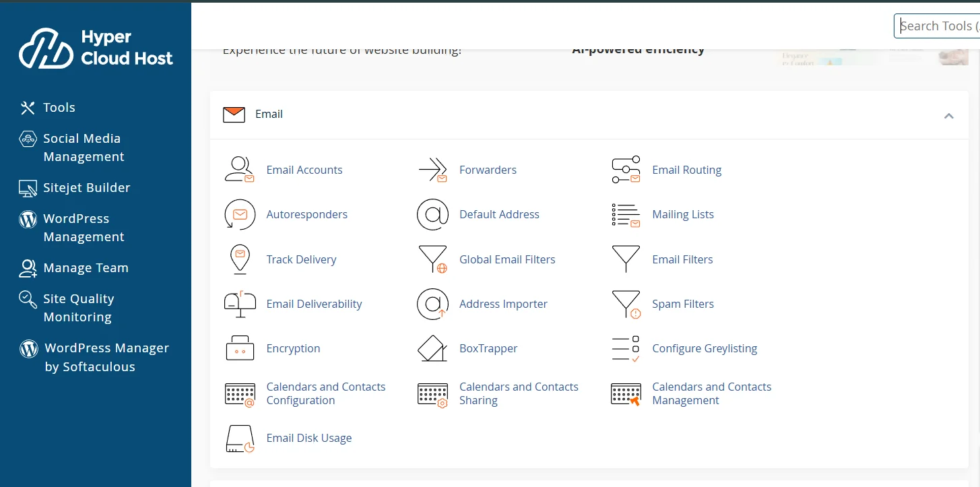
Task: Click the Hyper Cloud Host logo
Action: [x=96, y=48]
